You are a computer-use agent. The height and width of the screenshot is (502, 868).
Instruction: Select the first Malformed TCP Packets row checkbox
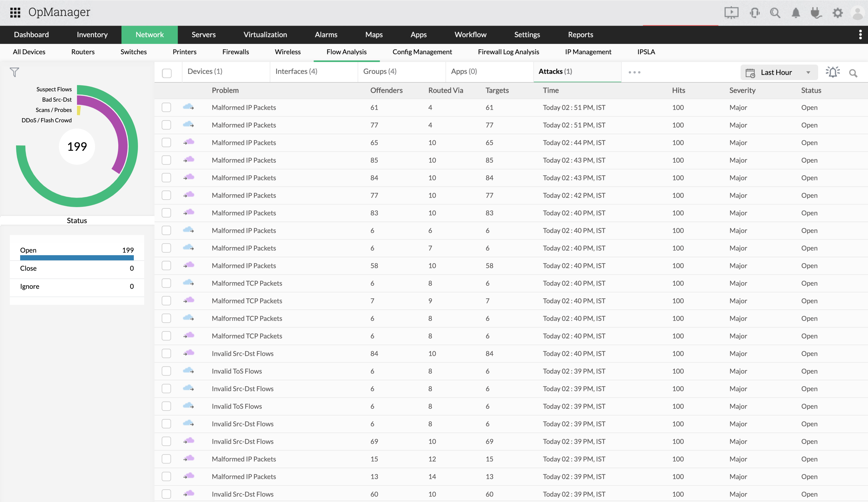coord(166,283)
